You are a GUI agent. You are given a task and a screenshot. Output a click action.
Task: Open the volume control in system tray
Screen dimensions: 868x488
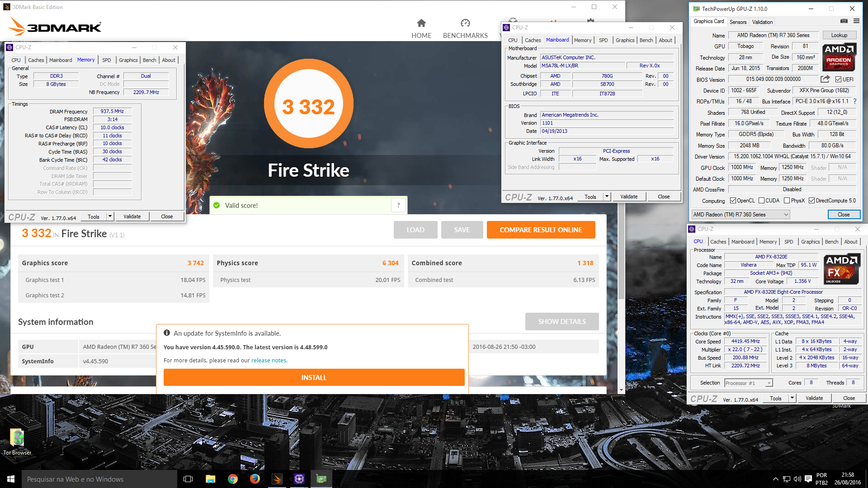click(x=797, y=479)
